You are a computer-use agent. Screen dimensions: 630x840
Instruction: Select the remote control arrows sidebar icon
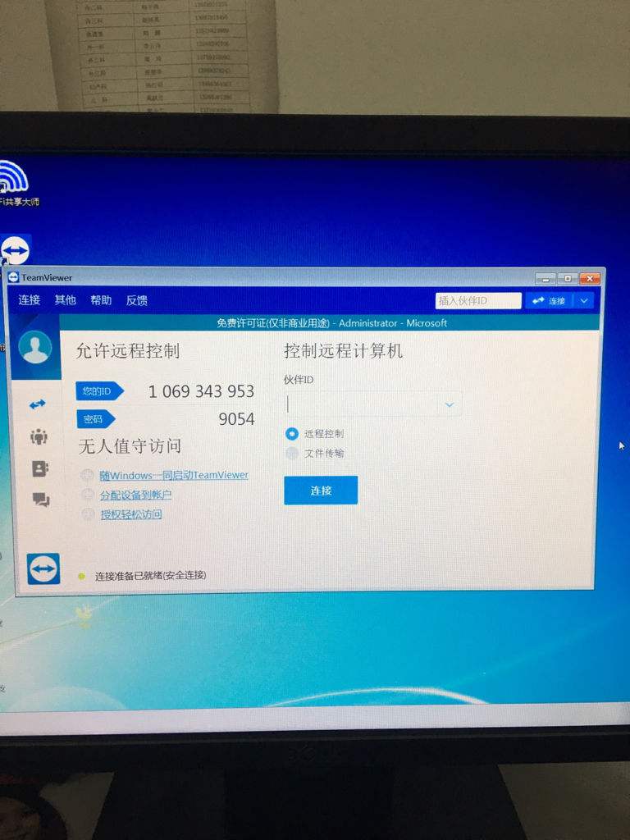(x=38, y=404)
